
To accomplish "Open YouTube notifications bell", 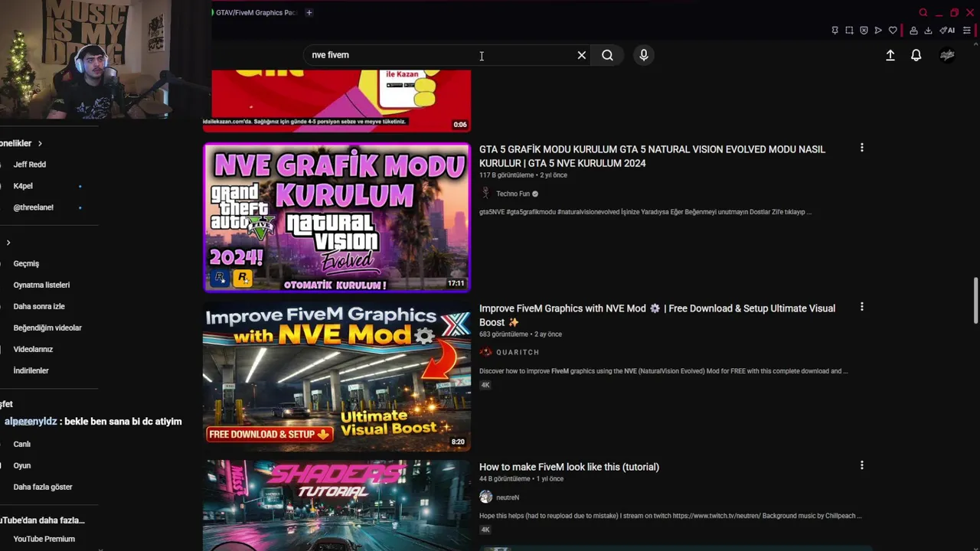I will (x=916, y=55).
